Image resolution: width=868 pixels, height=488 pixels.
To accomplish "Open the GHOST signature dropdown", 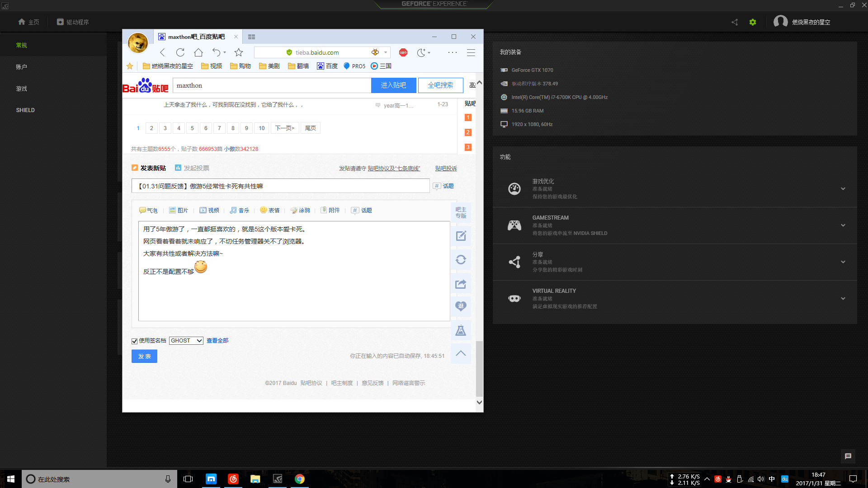I will [x=186, y=341].
